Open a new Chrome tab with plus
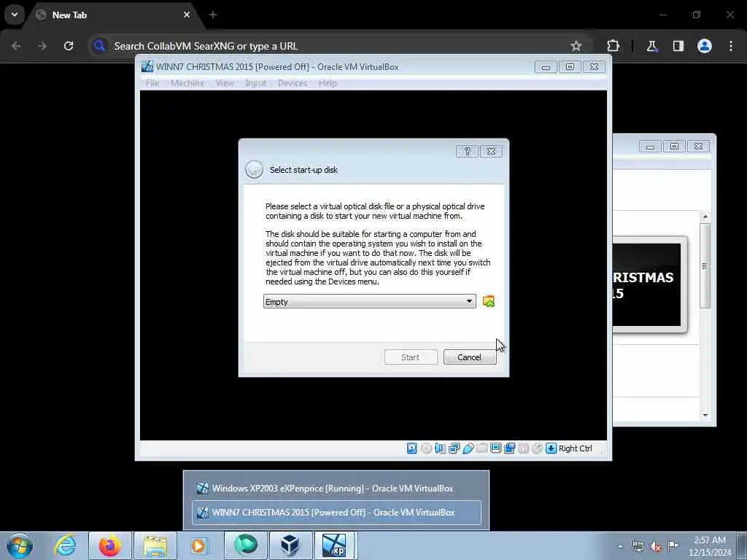Image resolution: width=747 pixels, height=560 pixels. (213, 15)
